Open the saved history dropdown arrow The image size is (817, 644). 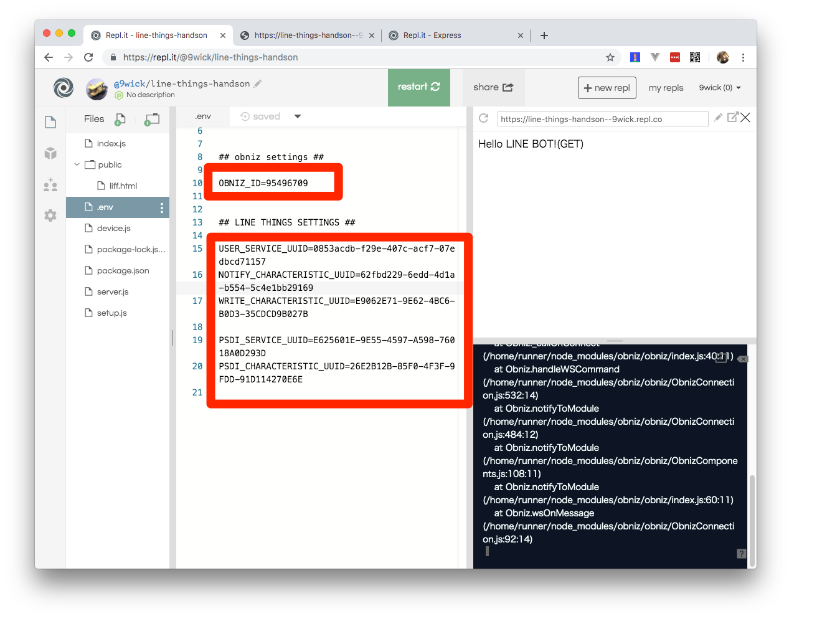point(298,116)
